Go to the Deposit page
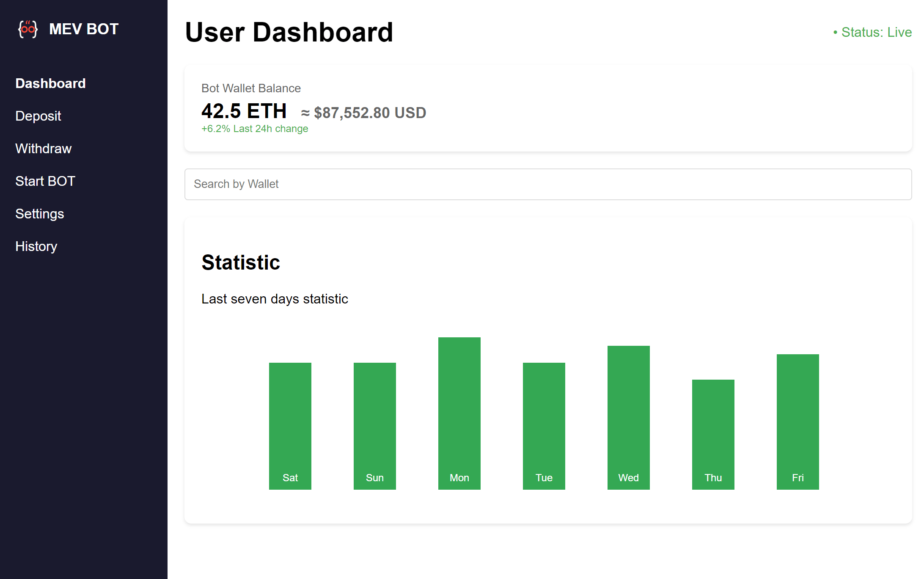The image size is (924, 579). point(38,116)
